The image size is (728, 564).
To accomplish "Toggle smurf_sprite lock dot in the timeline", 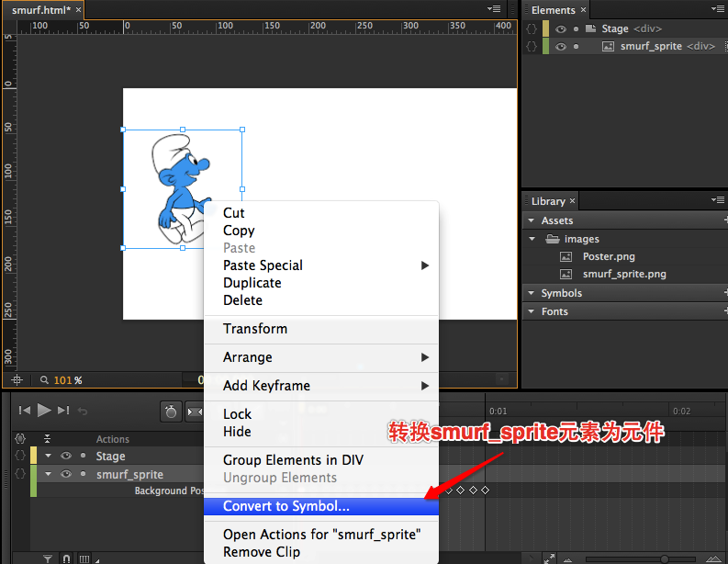I will 84,474.
